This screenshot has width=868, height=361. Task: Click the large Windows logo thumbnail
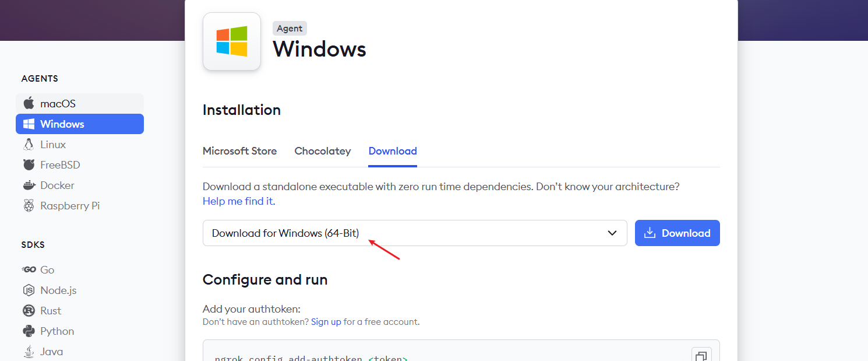coord(231,41)
